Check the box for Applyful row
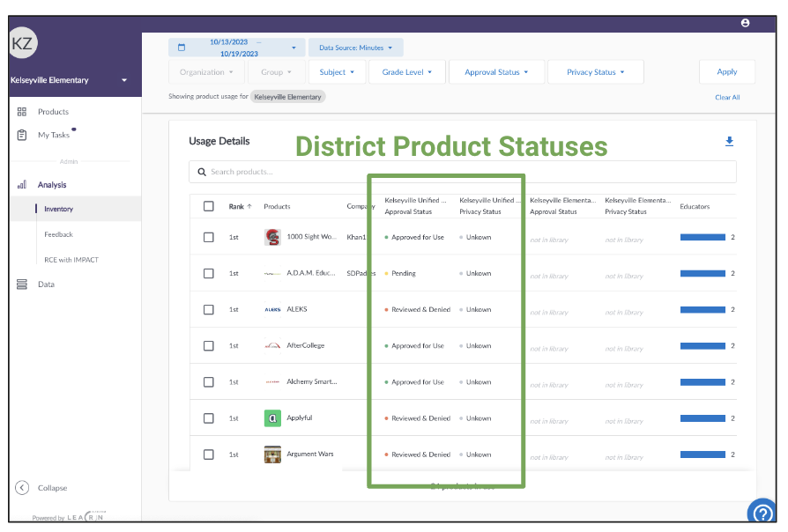788x532 pixels. point(209,418)
